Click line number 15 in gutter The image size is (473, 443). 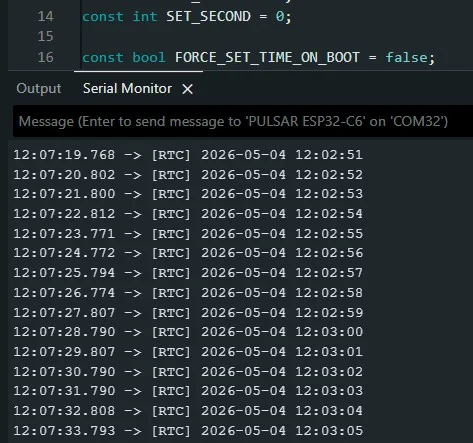coord(45,36)
